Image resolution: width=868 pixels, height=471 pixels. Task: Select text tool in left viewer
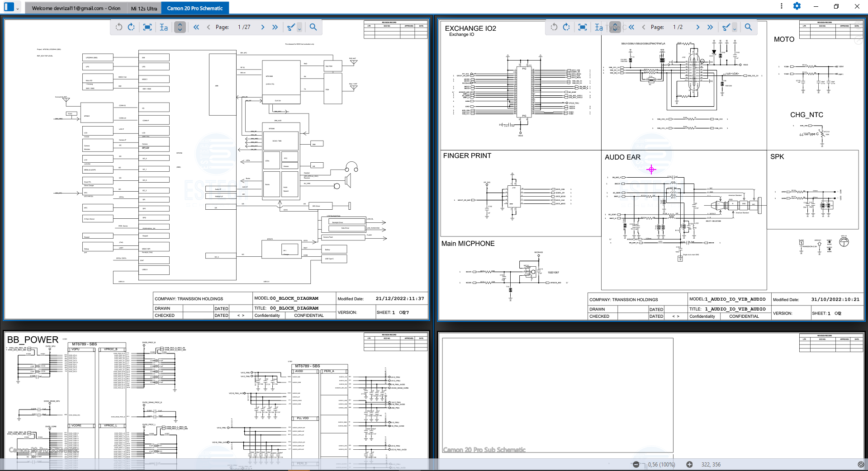click(x=164, y=27)
